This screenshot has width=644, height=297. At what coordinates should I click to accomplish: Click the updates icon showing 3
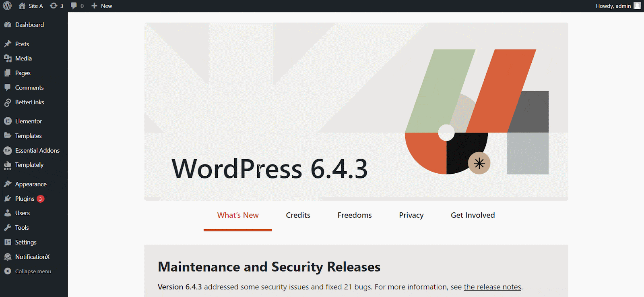(54, 6)
